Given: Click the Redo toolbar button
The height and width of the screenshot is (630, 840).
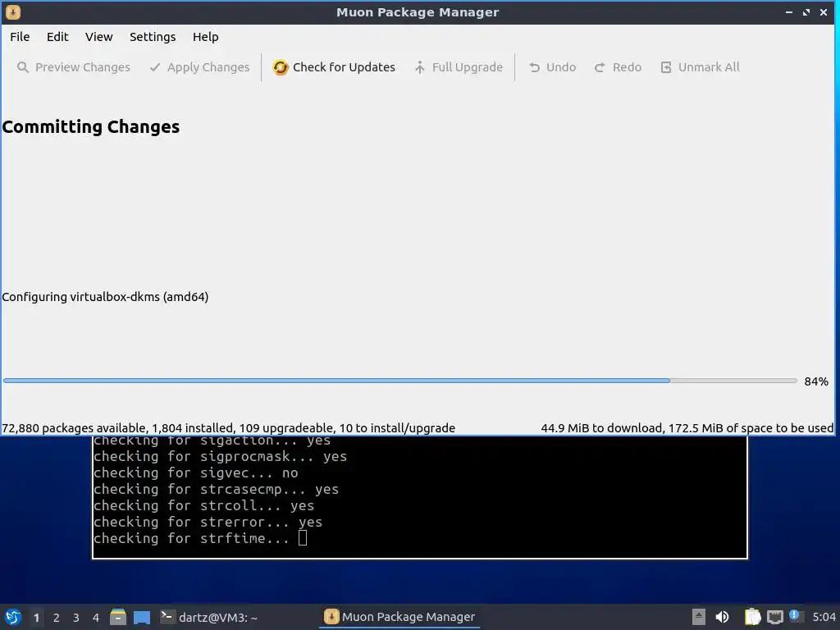Looking at the screenshot, I should (618, 67).
